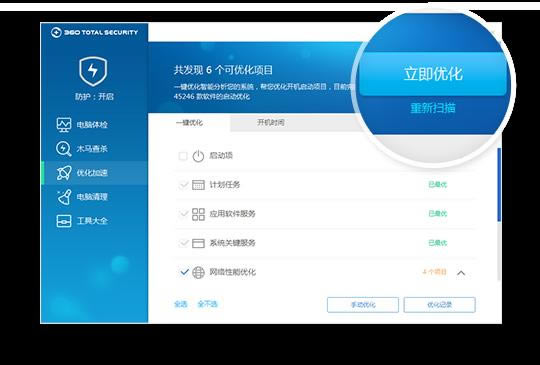The height and width of the screenshot is (365, 540).
Task: Select 木马查杀 virus scan icon
Action: click(63, 148)
